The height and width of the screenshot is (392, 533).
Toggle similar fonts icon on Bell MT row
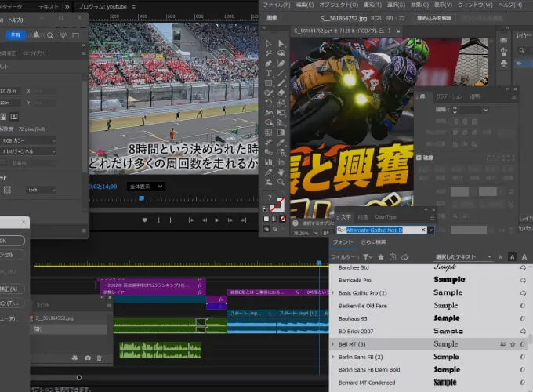click(x=502, y=344)
